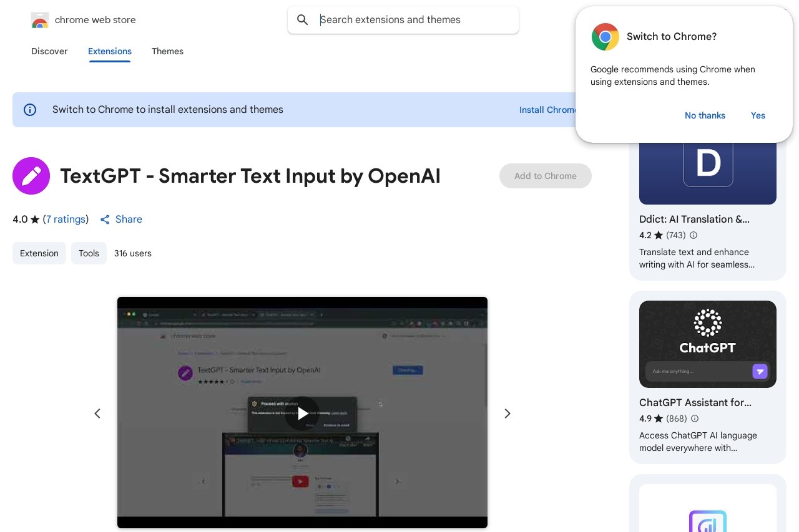Screen dimensions: 799x532
Task: Click the Chrome logo in the popup
Action: coord(605,37)
